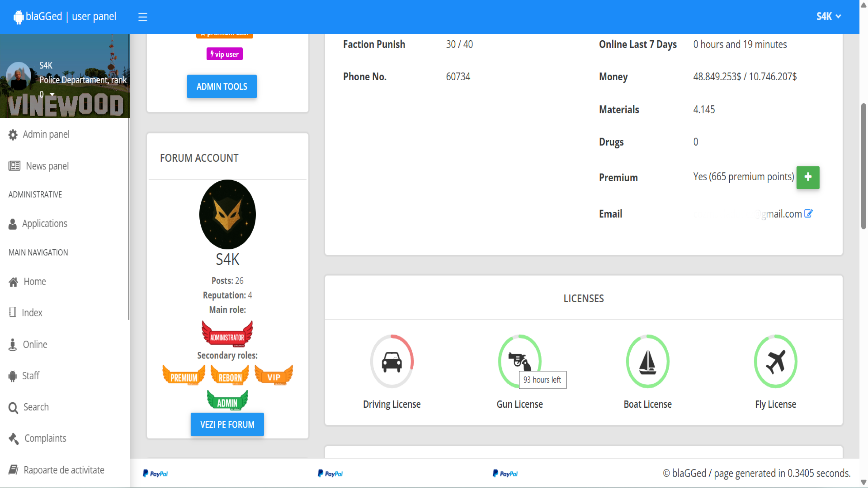
Task: Open the Search sidebar item
Action: (x=36, y=407)
